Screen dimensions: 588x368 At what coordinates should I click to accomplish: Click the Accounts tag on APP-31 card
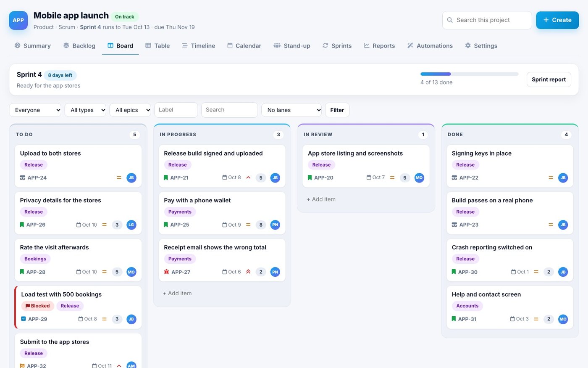pyautogui.click(x=467, y=306)
